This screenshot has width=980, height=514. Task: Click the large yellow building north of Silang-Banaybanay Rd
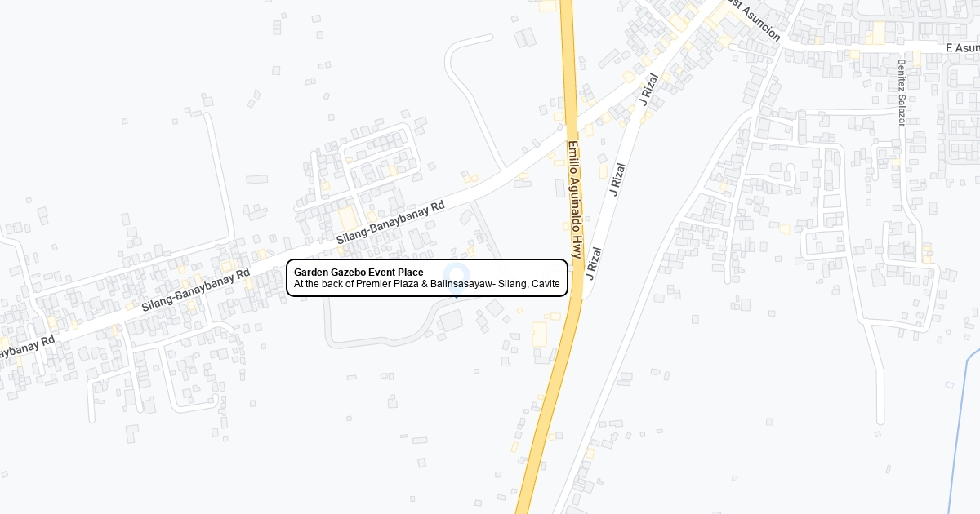[349, 219]
